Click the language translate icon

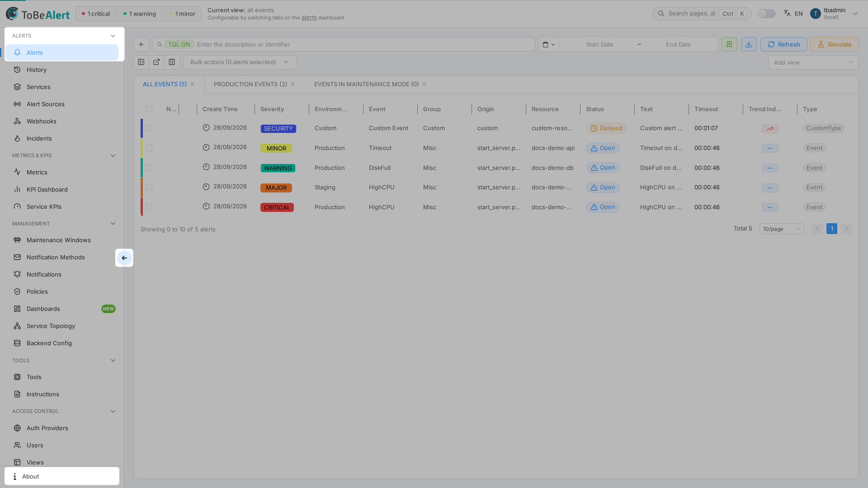point(787,14)
